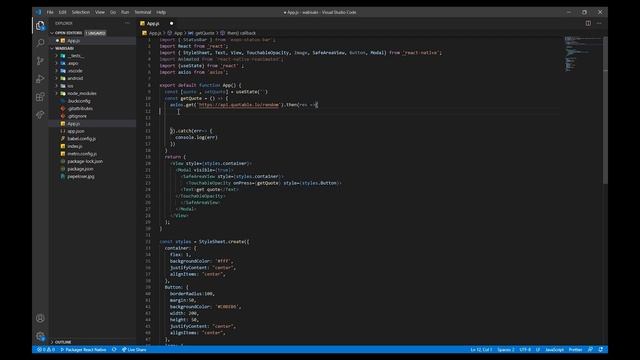Click LF end of line setting
Screen dimensions: 640x360
pyautogui.click(x=538, y=350)
